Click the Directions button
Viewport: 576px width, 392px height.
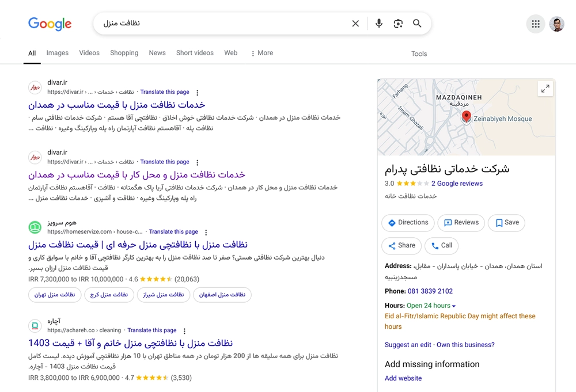pos(408,223)
